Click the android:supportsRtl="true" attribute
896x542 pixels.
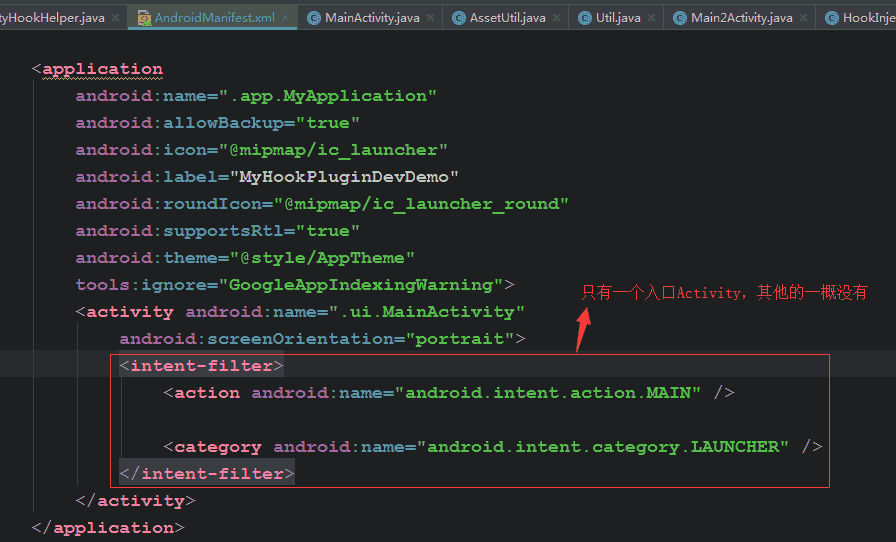217,231
